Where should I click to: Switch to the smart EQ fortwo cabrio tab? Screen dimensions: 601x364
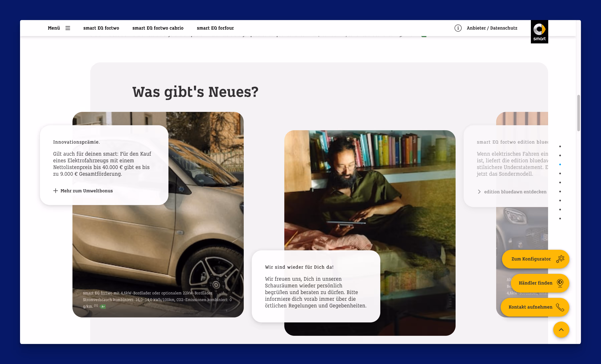click(158, 28)
